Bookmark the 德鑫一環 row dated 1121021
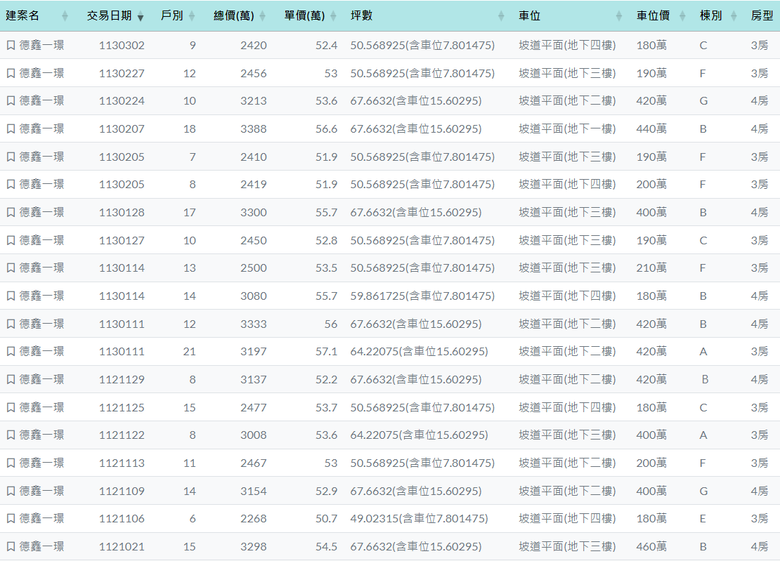Screen dimensions: 780x561 click(x=11, y=547)
